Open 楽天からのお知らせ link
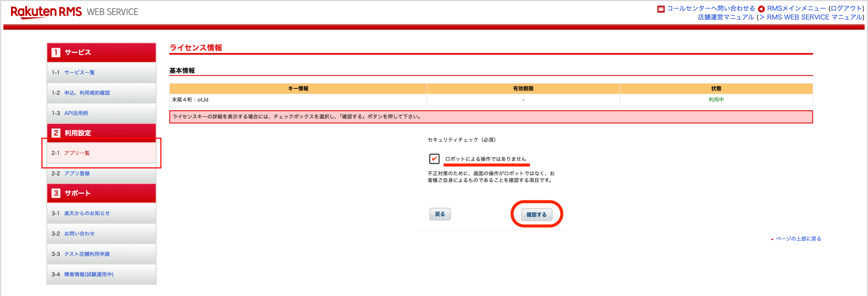Viewport: 868px width, 296px height. tap(87, 213)
